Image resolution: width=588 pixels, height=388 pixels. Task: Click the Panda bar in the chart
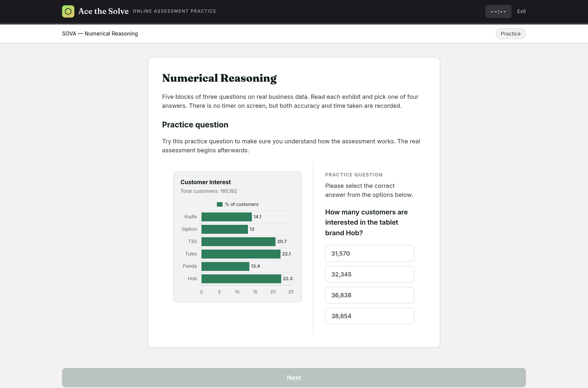click(x=225, y=266)
